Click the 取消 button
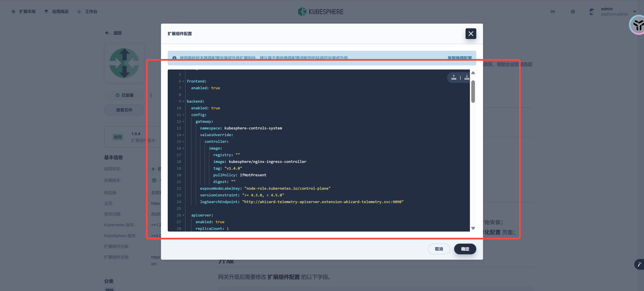The image size is (644, 291). point(439,249)
